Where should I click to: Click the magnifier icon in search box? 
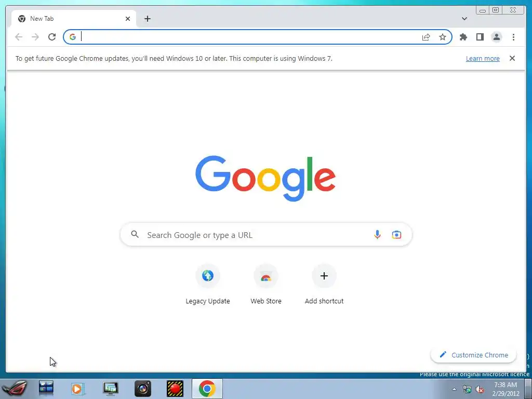coord(135,234)
